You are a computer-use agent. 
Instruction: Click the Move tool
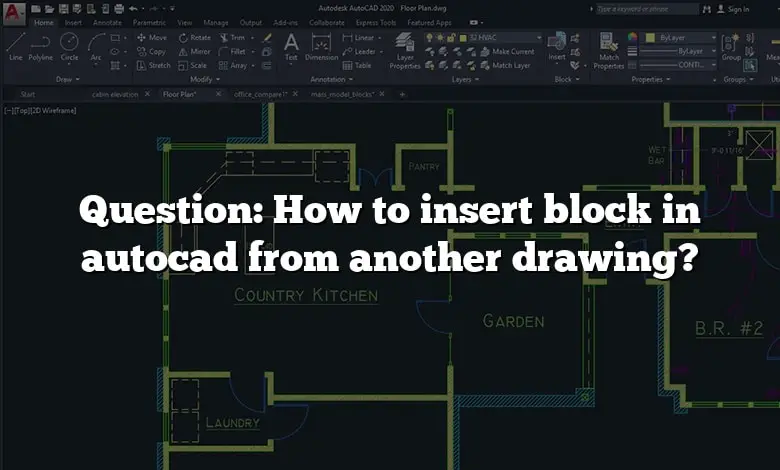coord(152,38)
